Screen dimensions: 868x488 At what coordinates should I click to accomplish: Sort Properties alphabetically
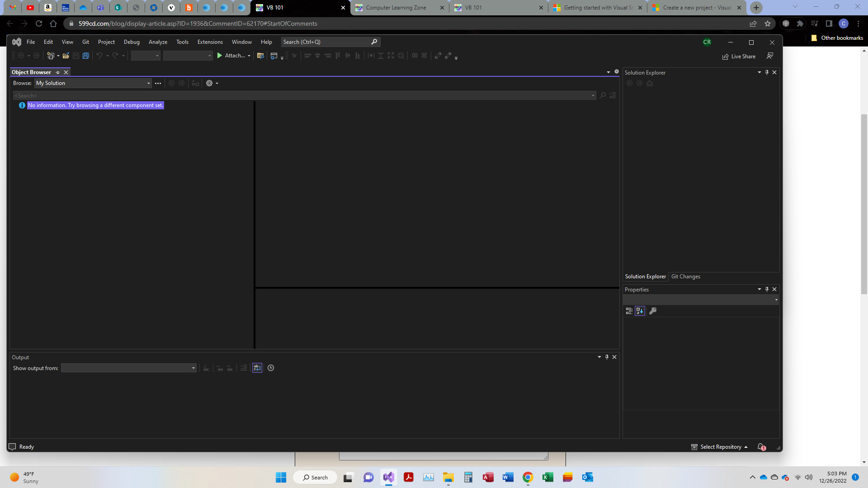pos(639,310)
